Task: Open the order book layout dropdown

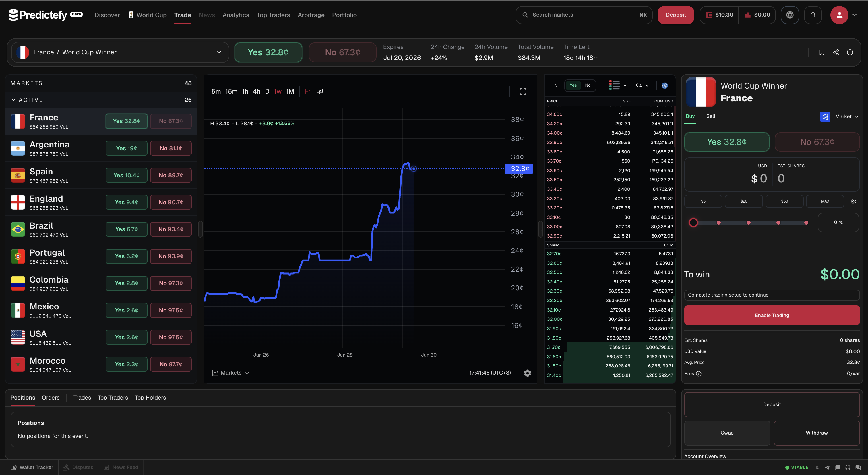Action: [618, 85]
